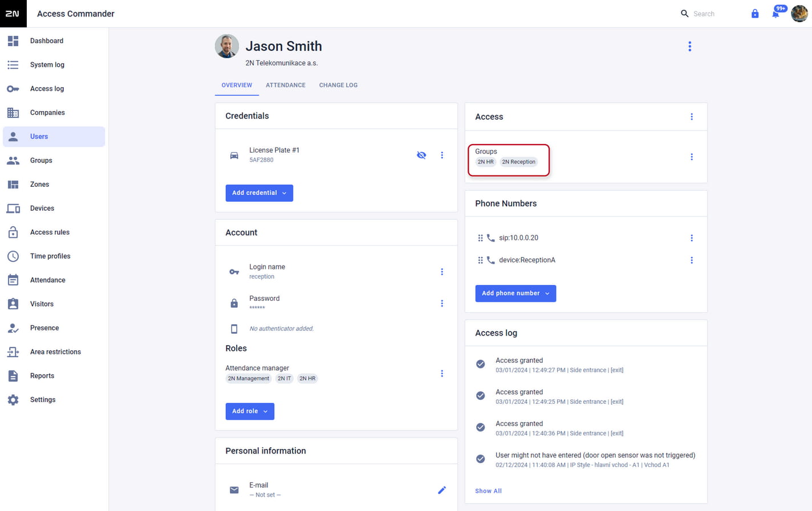Switch to the Change Log tab
This screenshot has height=511, width=812.
(x=338, y=85)
